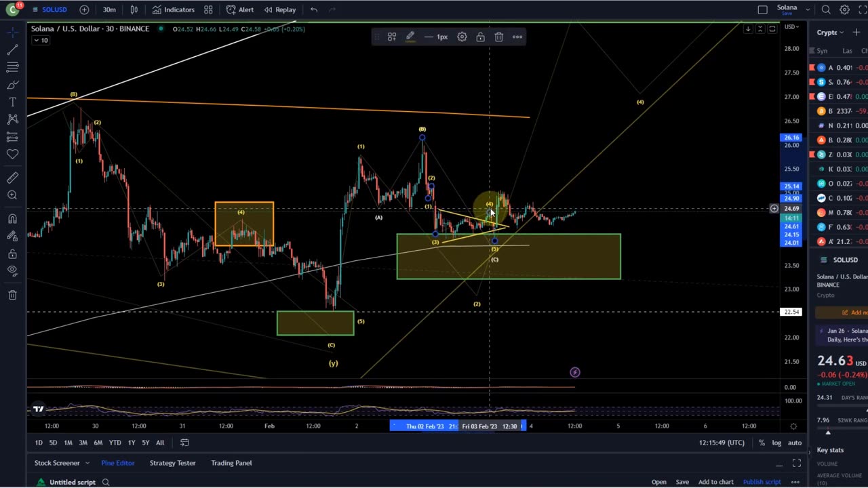Start bar Replay mode
This screenshot has width=868, height=488.
(x=280, y=9)
